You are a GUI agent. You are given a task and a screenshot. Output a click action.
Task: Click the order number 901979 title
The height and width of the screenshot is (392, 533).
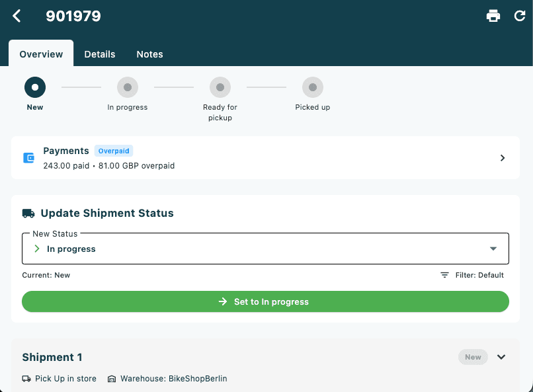pos(73,16)
